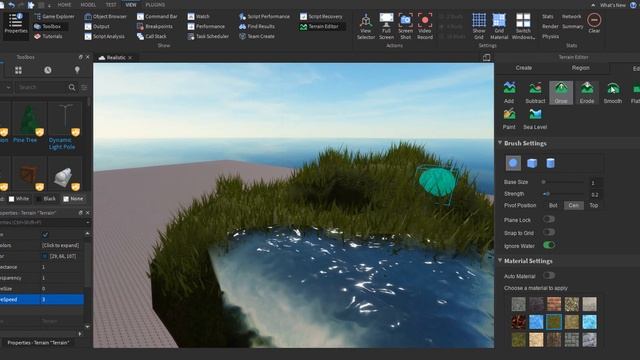Open the PLUGINS ribbon tab
The height and width of the screenshot is (360, 640).
coord(155,5)
